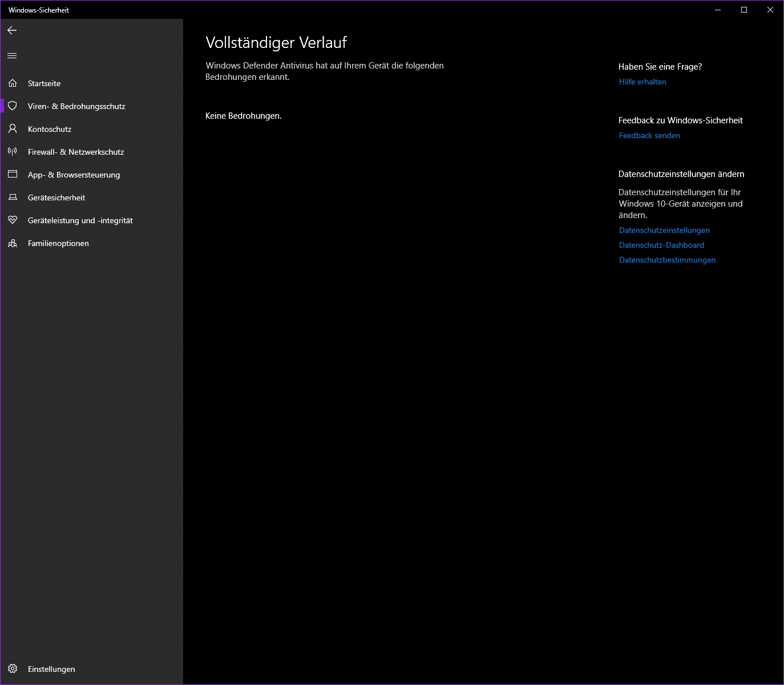Click the Windows-Sicherheit window title

tap(39, 10)
